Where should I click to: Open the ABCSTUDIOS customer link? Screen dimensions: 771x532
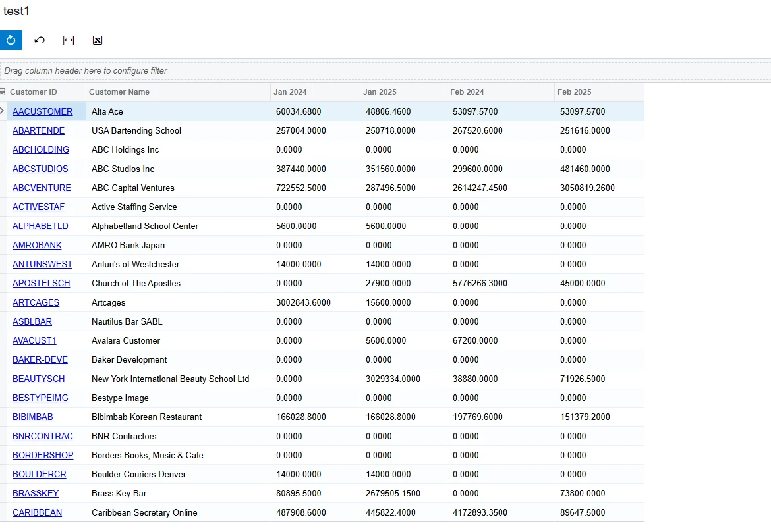click(40, 169)
